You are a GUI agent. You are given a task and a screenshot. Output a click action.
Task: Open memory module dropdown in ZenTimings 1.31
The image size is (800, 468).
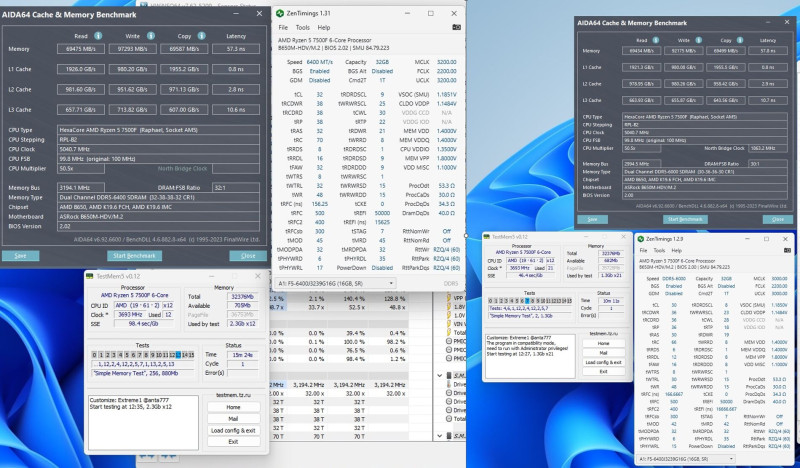[335, 283]
